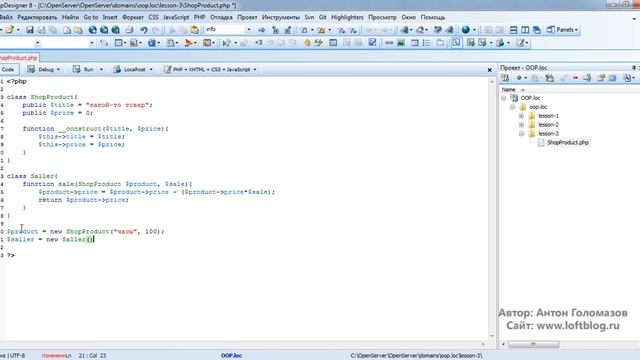640x360 pixels.
Task: Sort the project tree by Name column
Action: pyautogui.click(x=509, y=89)
